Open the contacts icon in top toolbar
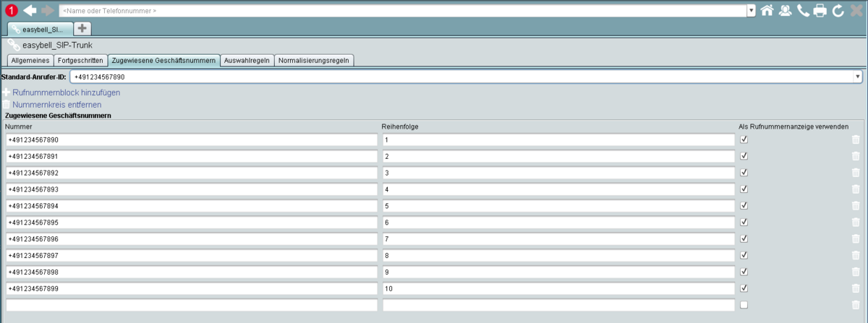 (785, 10)
